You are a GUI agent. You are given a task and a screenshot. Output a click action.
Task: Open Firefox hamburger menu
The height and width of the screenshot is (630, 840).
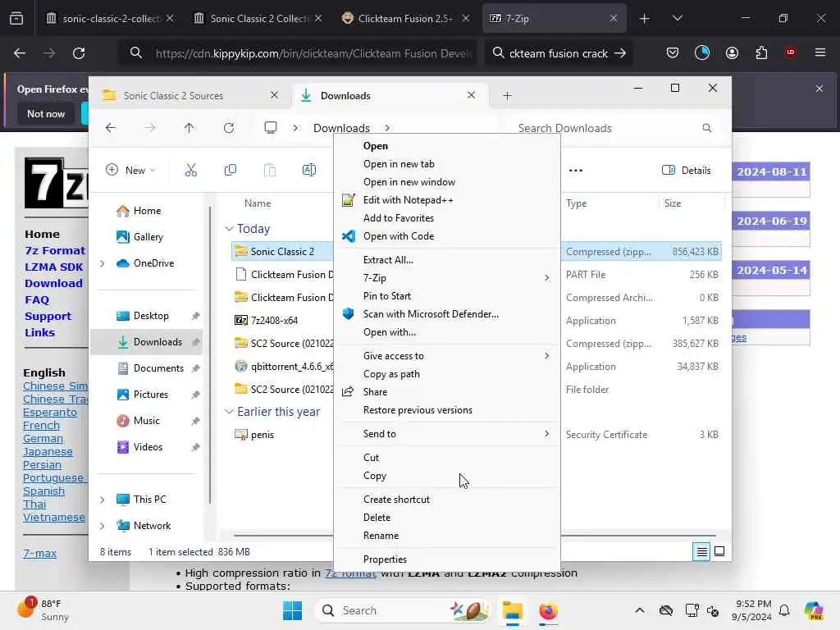pyautogui.click(x=820, y=52)
